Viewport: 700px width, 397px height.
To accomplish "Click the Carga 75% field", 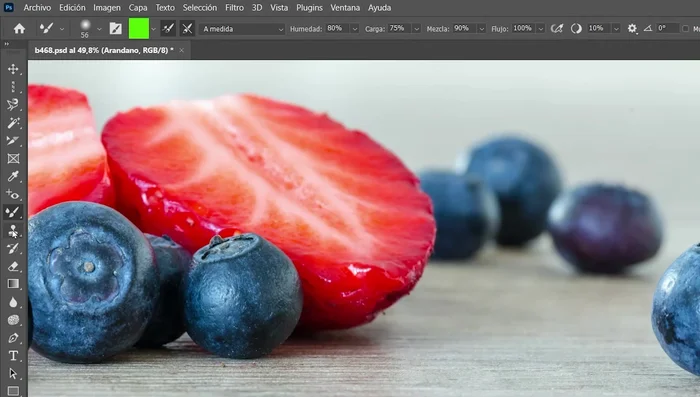I will (x=400, y=29).
